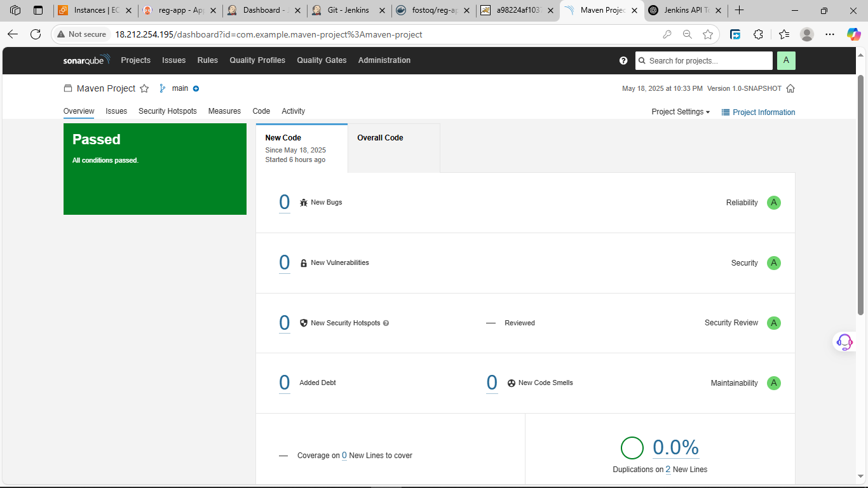Click the New Vulnerabilities count 0
Screen dimensions: 868x488
[x=285, y=262]
